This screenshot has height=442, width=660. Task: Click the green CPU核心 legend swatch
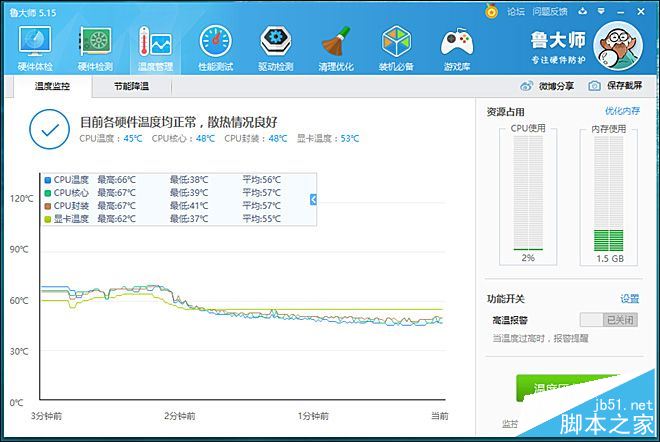click(48, 193)
